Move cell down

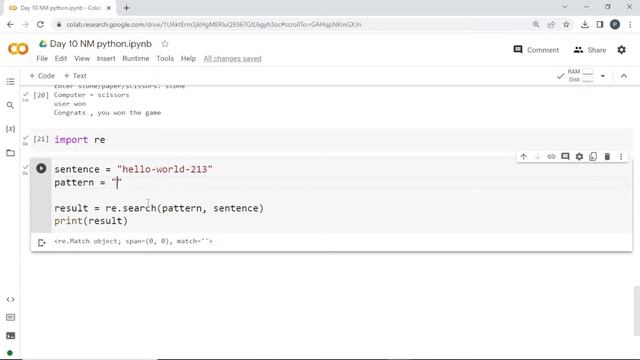coord(538,157)
